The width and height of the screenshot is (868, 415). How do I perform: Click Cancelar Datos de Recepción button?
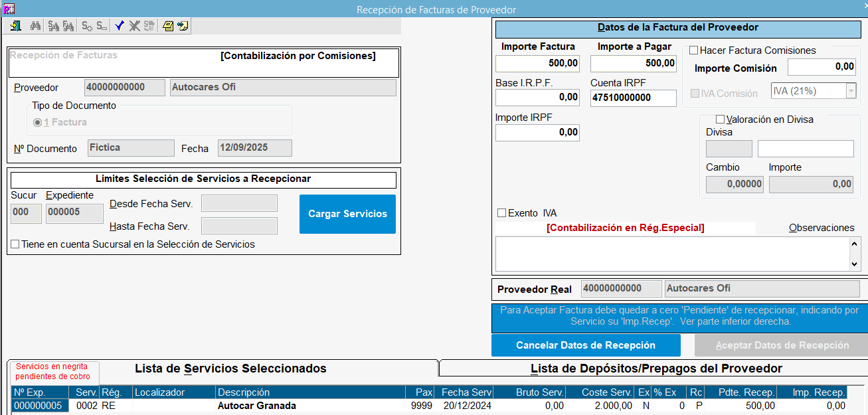(x=585, y=345)
